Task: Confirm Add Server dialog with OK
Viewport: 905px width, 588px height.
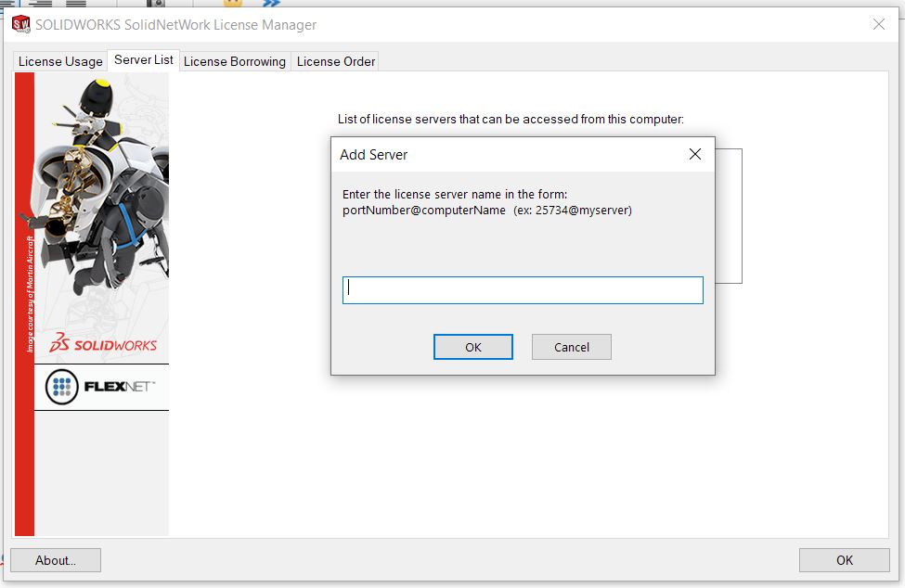Action: click(472, 347)
